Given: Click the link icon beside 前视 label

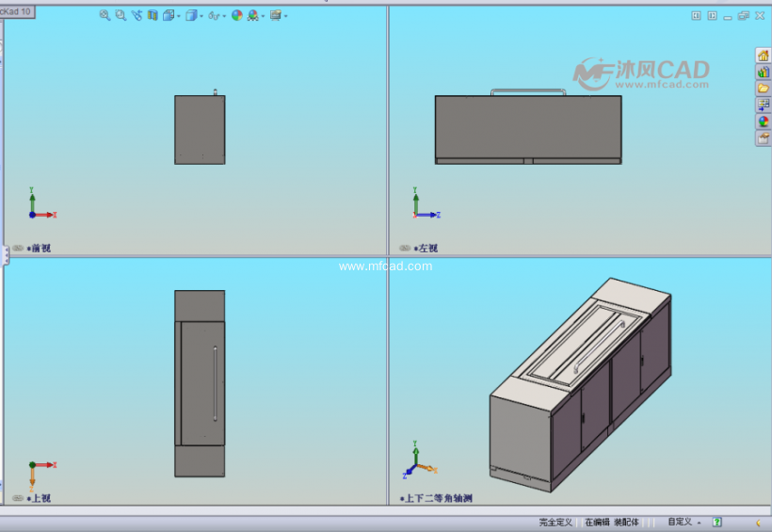Looking at the screenshot, I should (x=18, y=249).
